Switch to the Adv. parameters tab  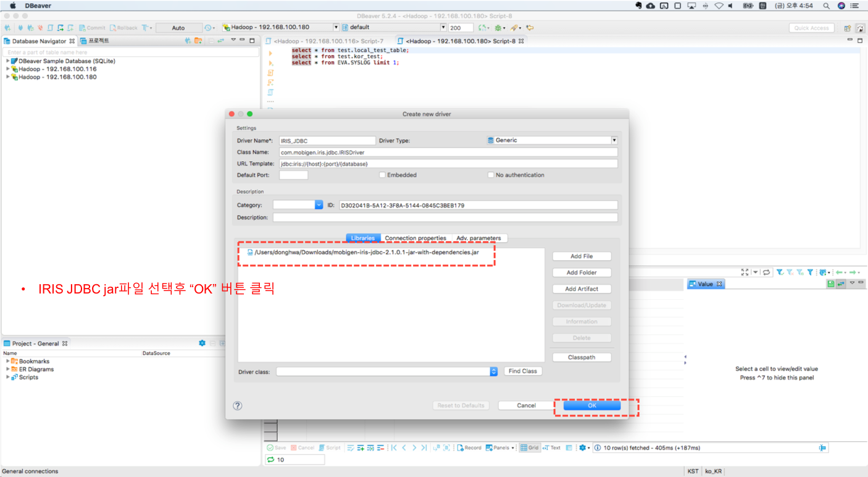(478, 238)
